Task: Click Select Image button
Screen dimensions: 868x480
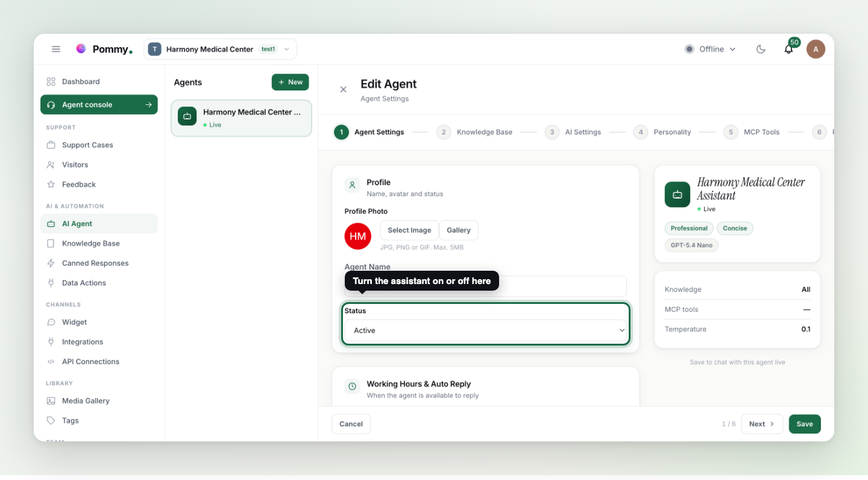Action: pyautogui.click(x=409, y=230)
